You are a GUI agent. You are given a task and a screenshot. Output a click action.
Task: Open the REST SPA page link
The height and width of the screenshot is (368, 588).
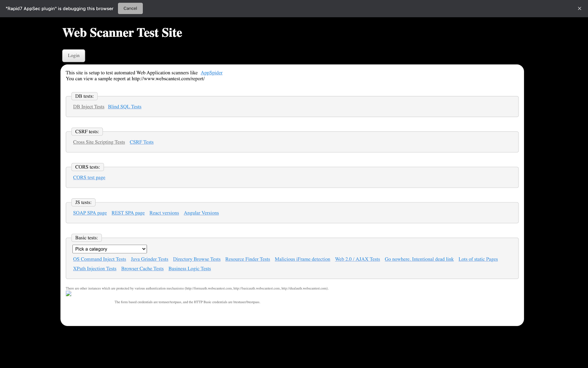click(128, 213)
